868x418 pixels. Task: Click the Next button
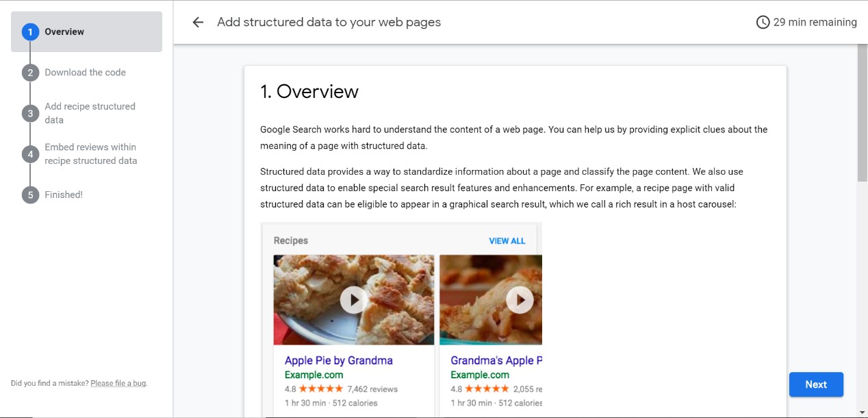[816, 384]
